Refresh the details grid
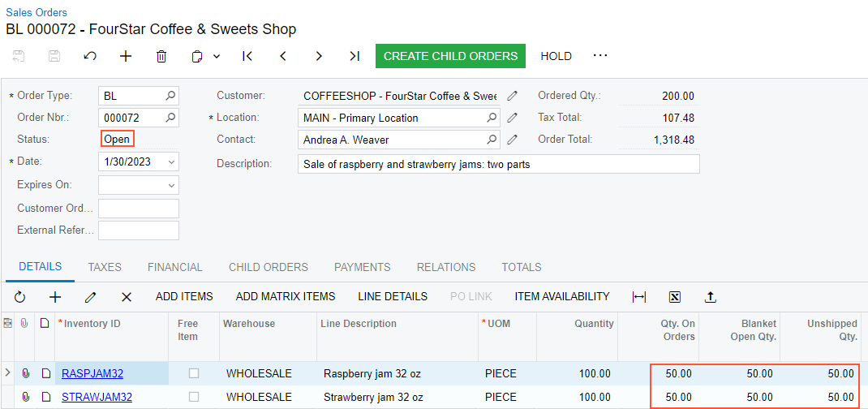Image resolution: width=868 pixels, height=409 pixels. [x=20, y=297]
